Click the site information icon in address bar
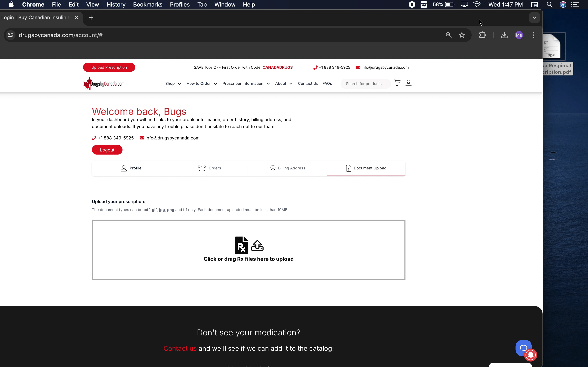This screenshot has height=367, width=588. (11, 35)
